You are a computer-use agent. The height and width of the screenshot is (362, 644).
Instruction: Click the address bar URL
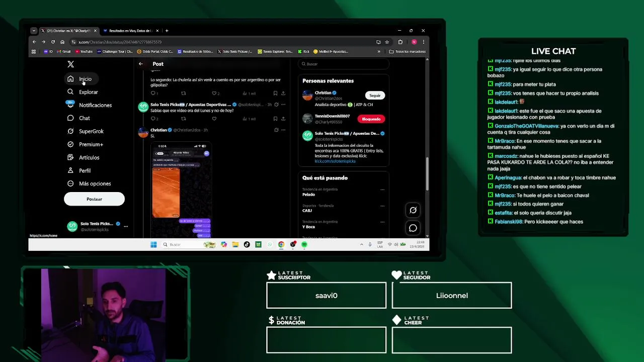click(120, 42)
